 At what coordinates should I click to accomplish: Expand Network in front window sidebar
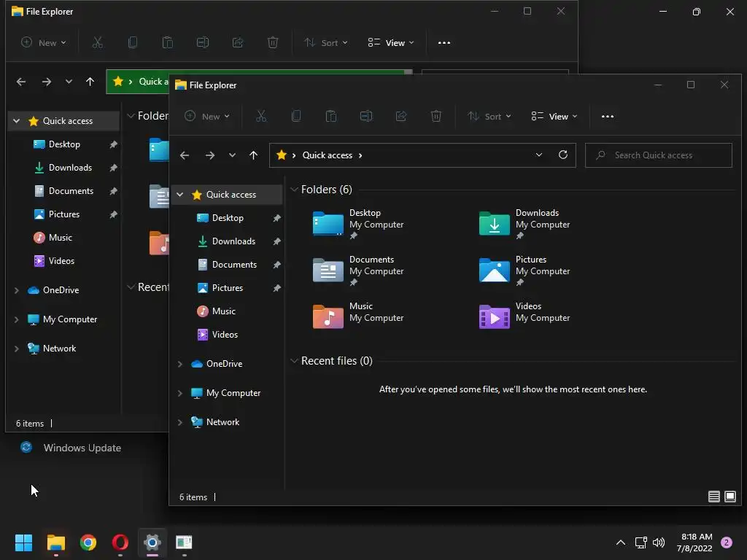tap(180, 422)
